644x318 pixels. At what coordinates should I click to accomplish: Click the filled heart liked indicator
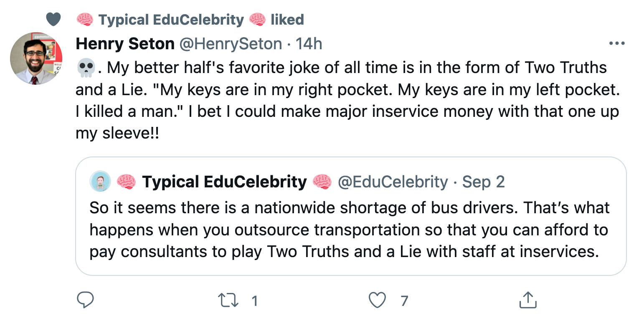(x=53, y=19)
